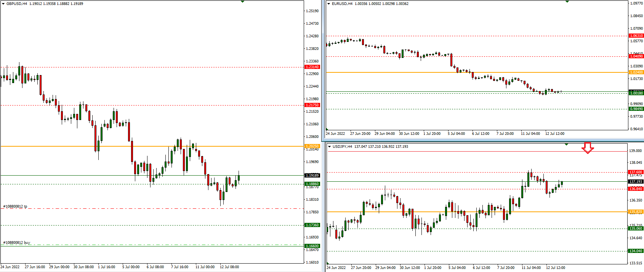This screenshot has width=644, height=272.
Task: Select the #108800812 buy order line label
Action: (17, 242)
